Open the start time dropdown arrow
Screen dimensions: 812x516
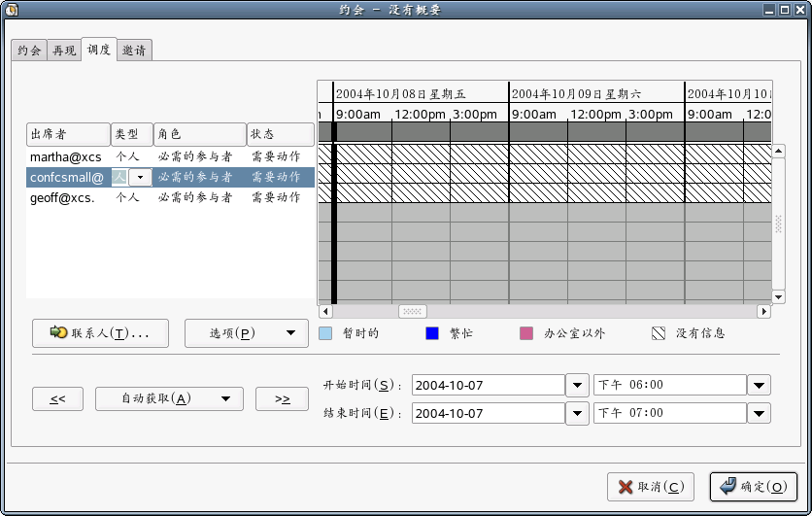click(x=760, y=385)
